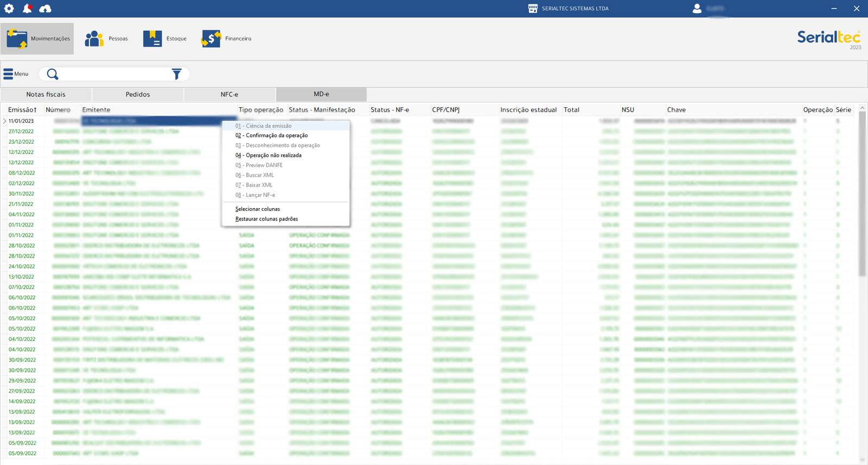
Task: Click the magnifier search icon
Action: pos(53,74)
